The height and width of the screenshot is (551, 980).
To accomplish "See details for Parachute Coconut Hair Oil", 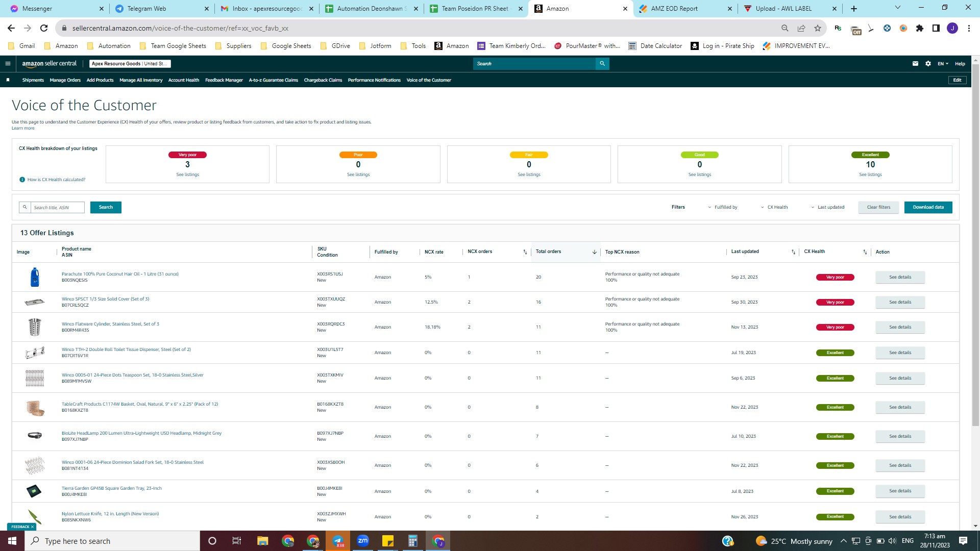I will [x=900, y=277].
